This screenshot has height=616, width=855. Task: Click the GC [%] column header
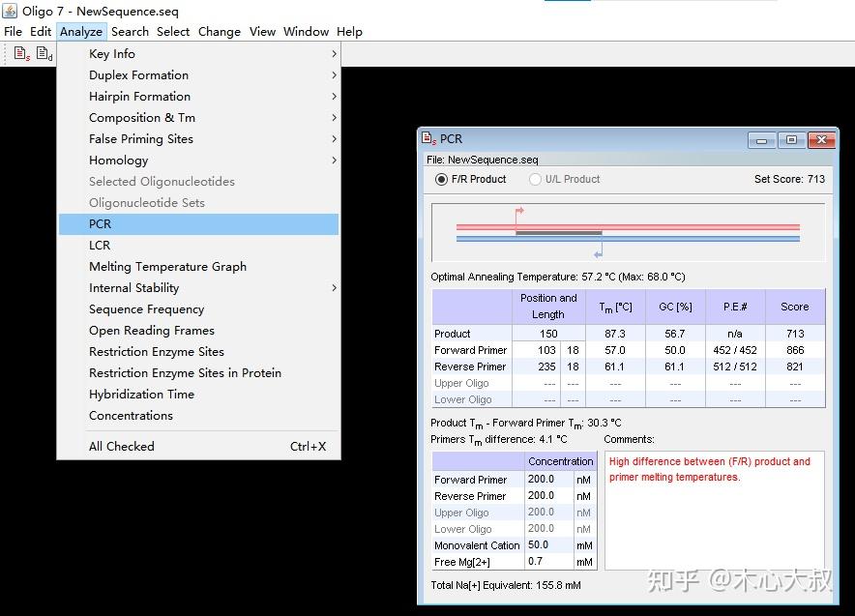[x=675, y=307]
